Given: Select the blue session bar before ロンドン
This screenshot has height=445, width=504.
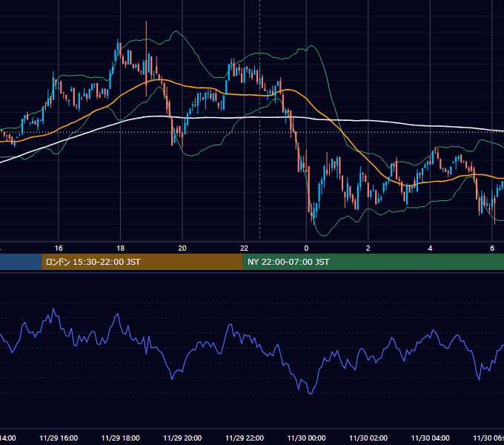Looking at the screenshot, I should pos(21,262).
